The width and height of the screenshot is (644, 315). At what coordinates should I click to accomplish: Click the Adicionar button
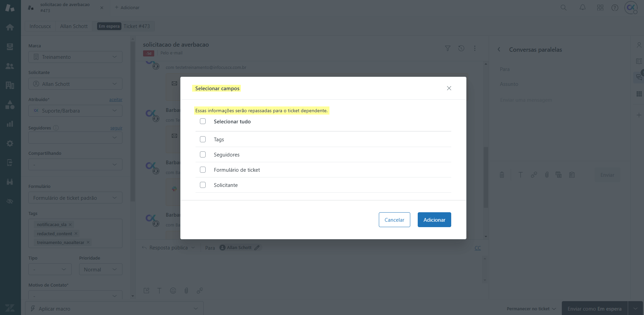[434, 220]
